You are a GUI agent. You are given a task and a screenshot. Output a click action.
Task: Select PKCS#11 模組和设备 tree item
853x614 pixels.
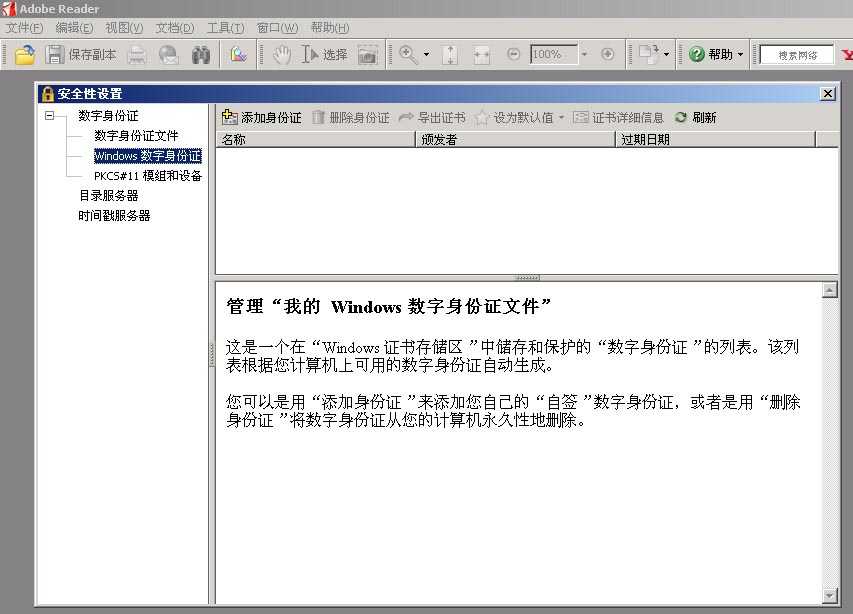pyautogui.click(x=147, y=176)
